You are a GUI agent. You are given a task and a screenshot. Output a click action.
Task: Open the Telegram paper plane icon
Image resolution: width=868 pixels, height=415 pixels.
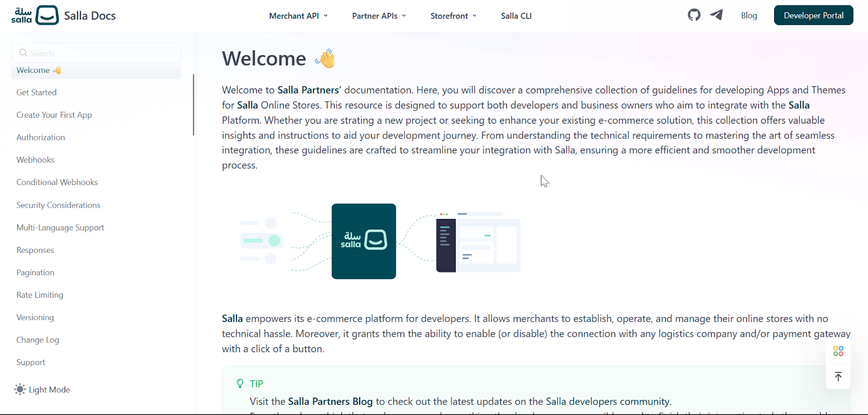coord(717,15)
